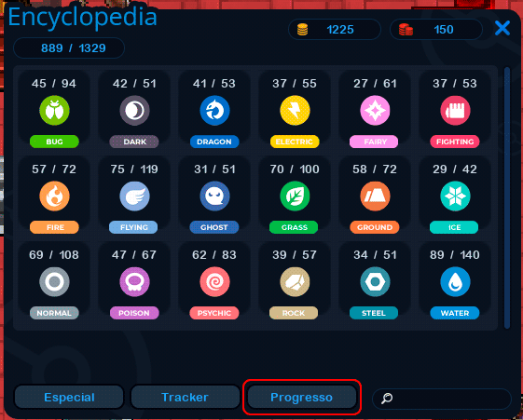Open the Fairy type star icon
Viewport: 523px width, 420px height.
(x=375, y=110)
